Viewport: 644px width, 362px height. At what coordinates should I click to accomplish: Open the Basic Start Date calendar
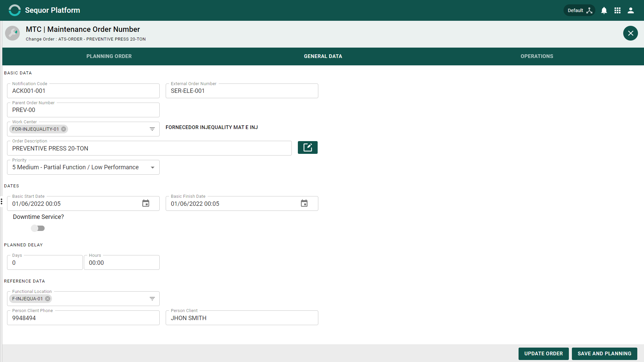[146, 203]
